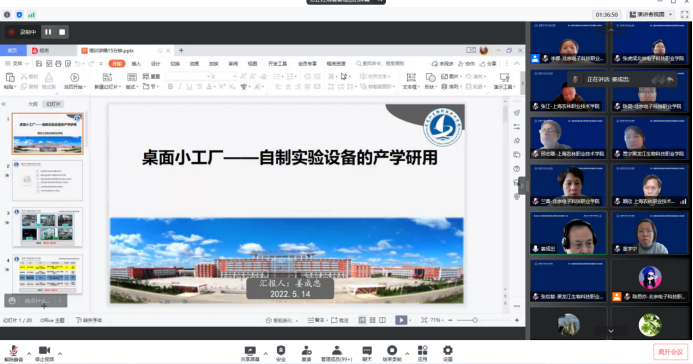This screenshot has width=693, height=364.
Task: Open the Apps (应用) grid icon
Action: (x=423, y=351)
